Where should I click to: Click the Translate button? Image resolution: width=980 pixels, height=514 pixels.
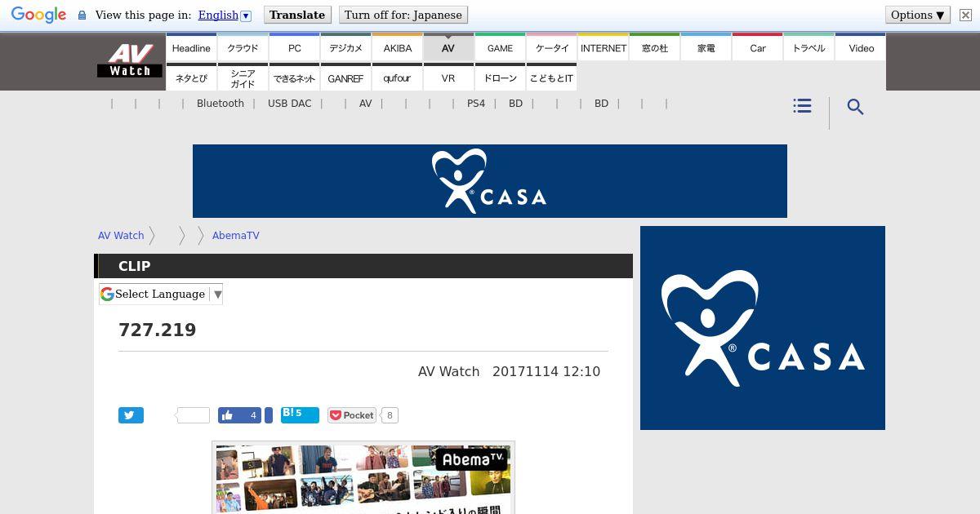tap(297, 15)
